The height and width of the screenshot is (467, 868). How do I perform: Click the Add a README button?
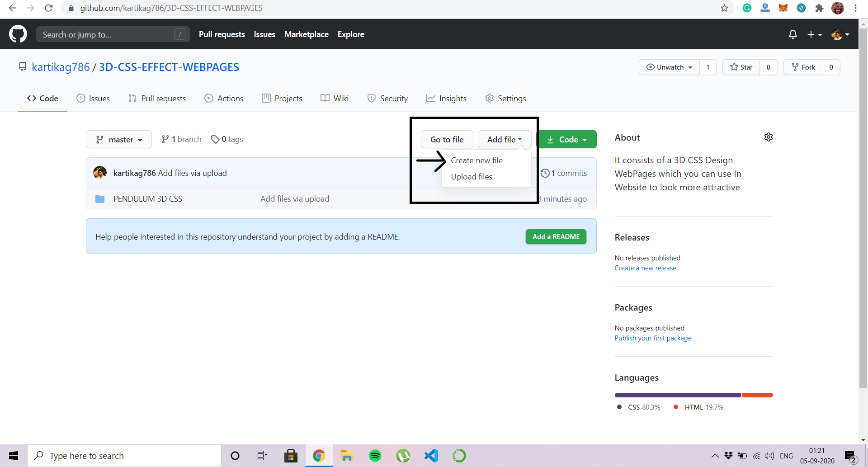tap(556, 236)
